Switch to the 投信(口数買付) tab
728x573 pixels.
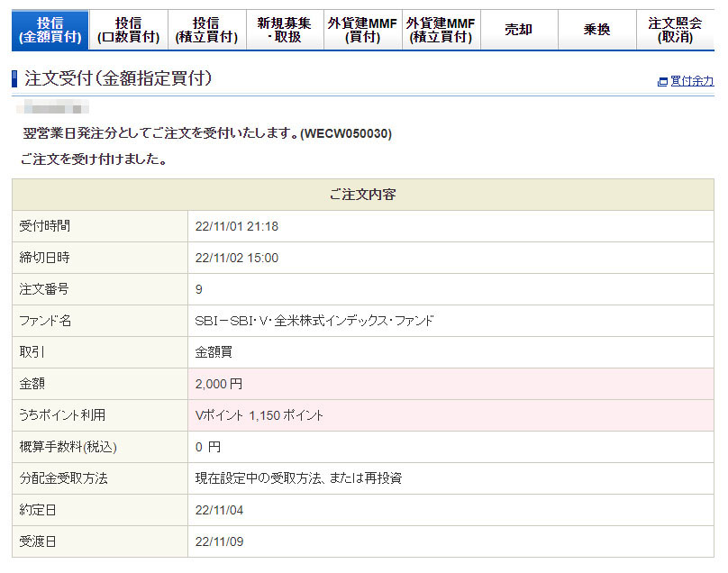click(128, 30)
